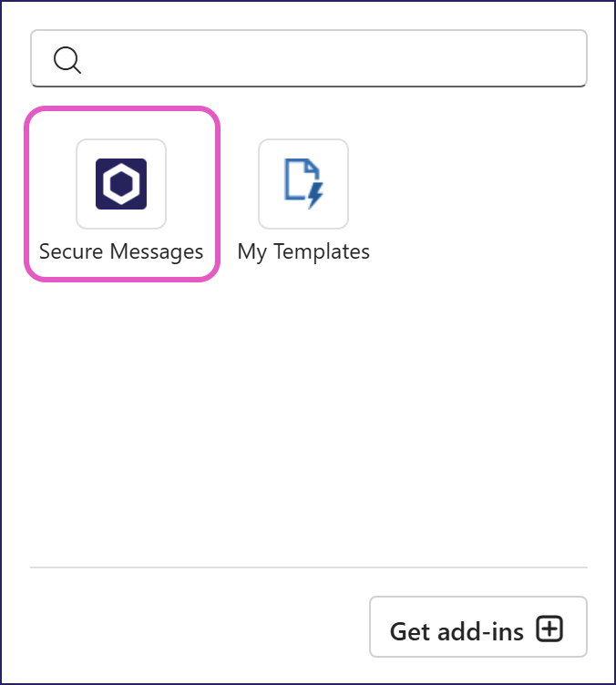Click the Get add-ins button
616x685 pixels.
click(x=477, y=628)
